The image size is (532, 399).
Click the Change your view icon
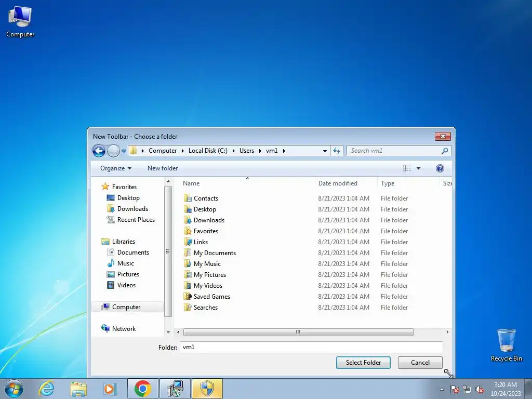pos(407,168)
